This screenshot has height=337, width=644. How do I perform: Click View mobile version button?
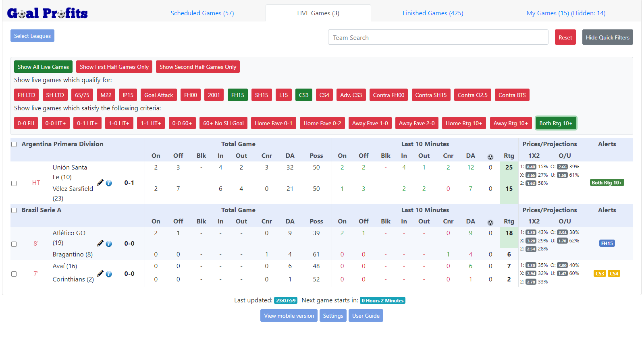click(289, 316)
